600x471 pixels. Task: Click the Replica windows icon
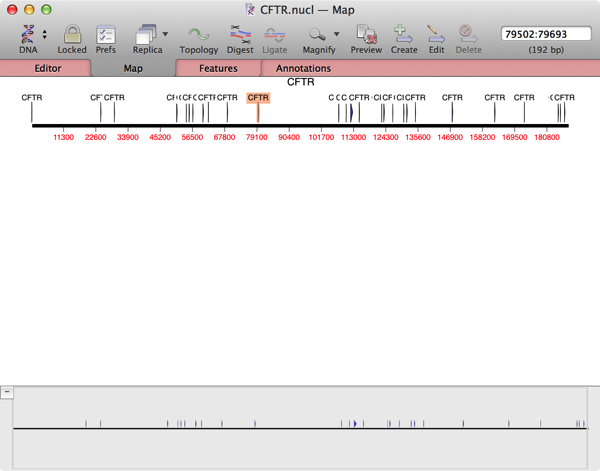[145, 34]
